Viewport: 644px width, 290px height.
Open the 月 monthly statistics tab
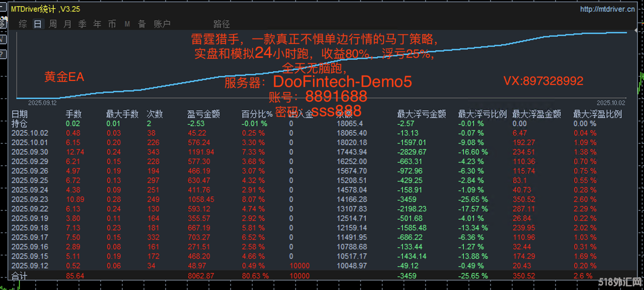point(68,24)
